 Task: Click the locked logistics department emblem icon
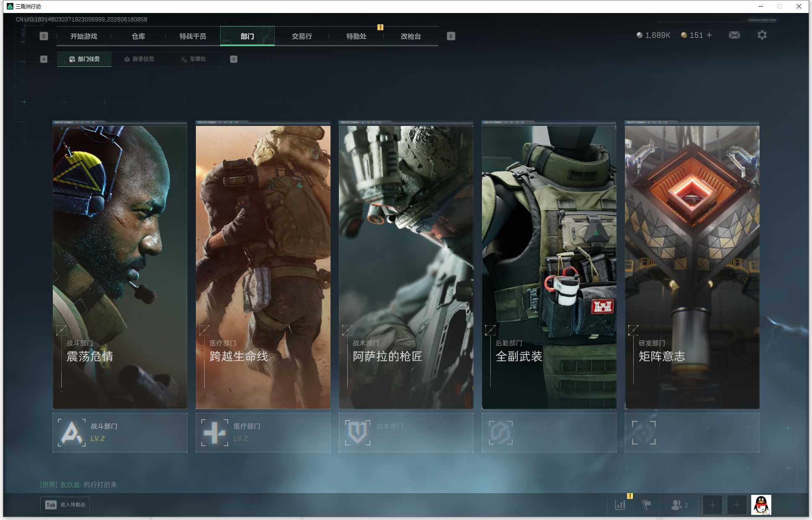click(x=501, y=433)
